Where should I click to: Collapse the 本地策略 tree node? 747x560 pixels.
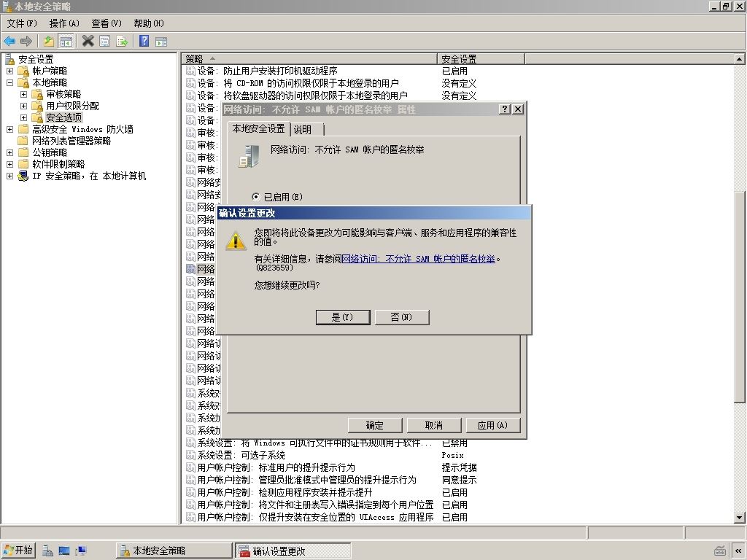[9, 82]
